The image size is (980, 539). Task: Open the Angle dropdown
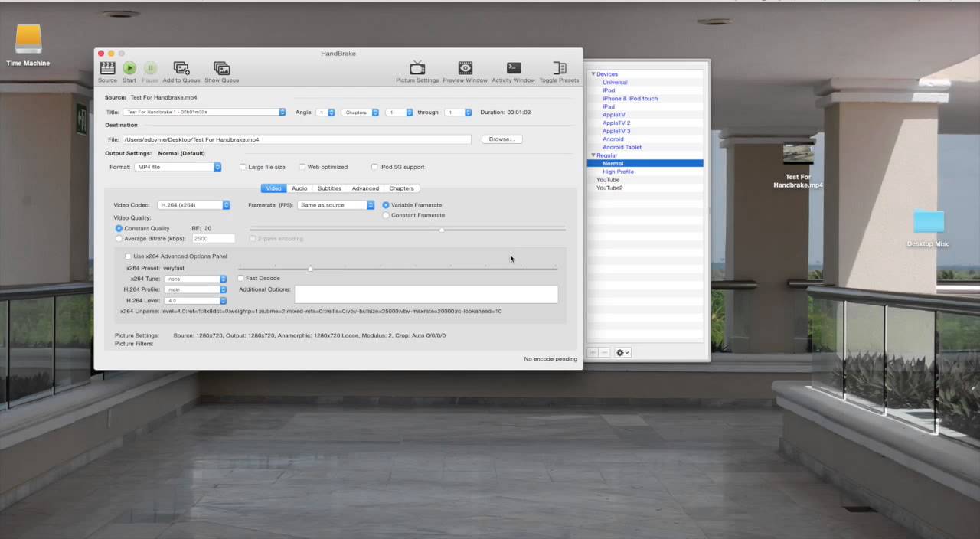pyautogui.click(x=326, y=113)
